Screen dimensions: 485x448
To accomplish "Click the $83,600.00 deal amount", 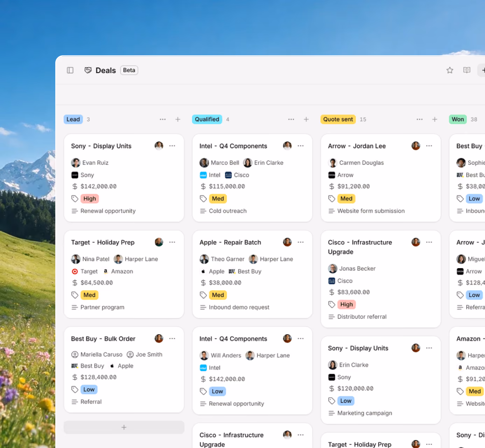I will (x=353, y=292).
